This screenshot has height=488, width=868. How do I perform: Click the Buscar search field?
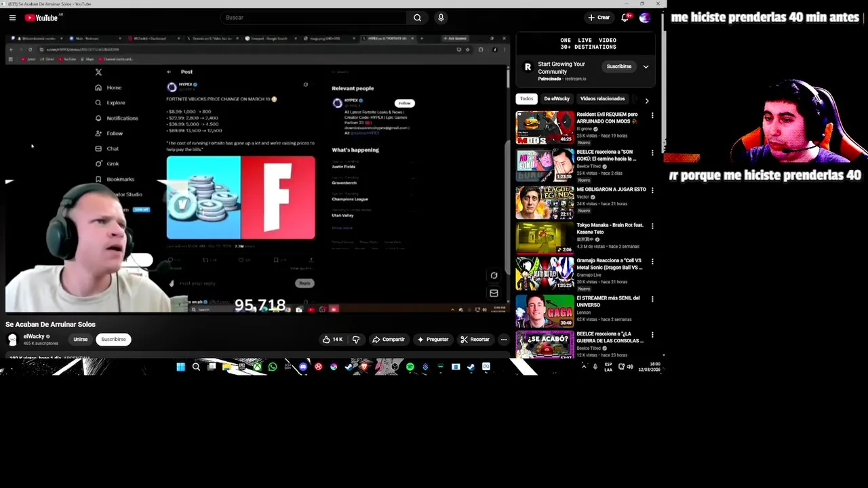(313, 18)
